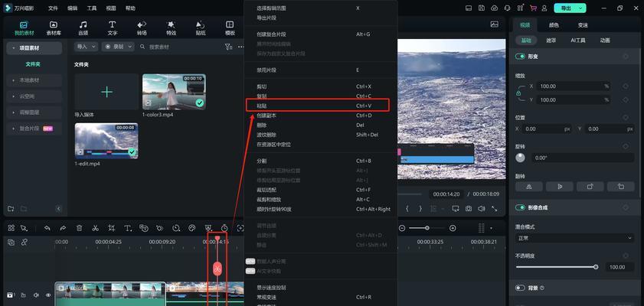Switch to the 遮罩 mask sub-tab
Image resolution: width=644 pixels, height=306 pixels.
(551, 41)
